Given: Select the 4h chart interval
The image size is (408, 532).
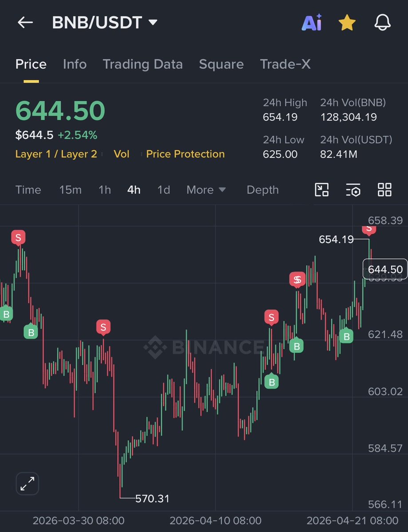Looking at the screenshot, I should (x=134, y=189).
